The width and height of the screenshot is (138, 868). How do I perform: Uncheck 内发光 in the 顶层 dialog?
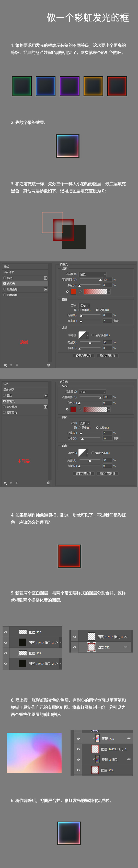coord(4,284)
